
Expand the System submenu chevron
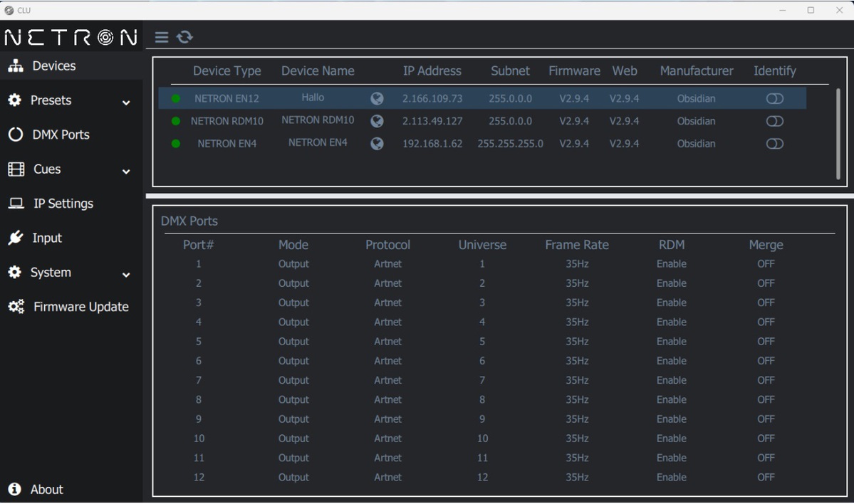(x=126, y=275)
